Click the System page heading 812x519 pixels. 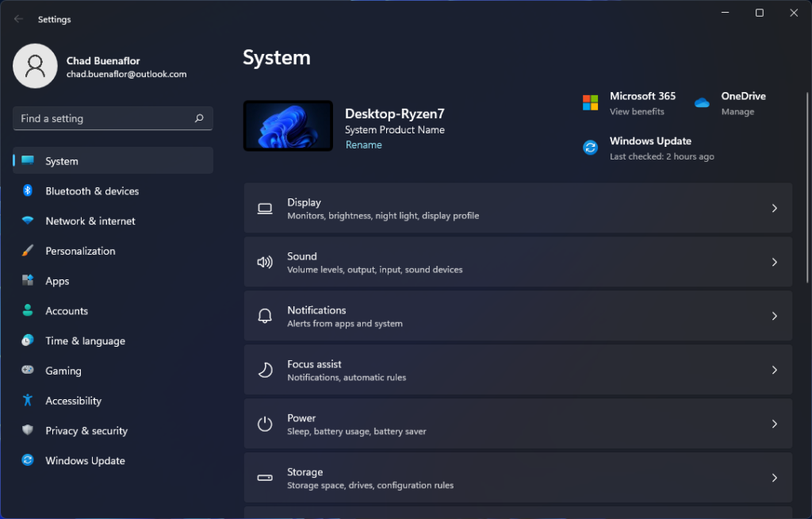pyautogui.click(x=277, y=58)
